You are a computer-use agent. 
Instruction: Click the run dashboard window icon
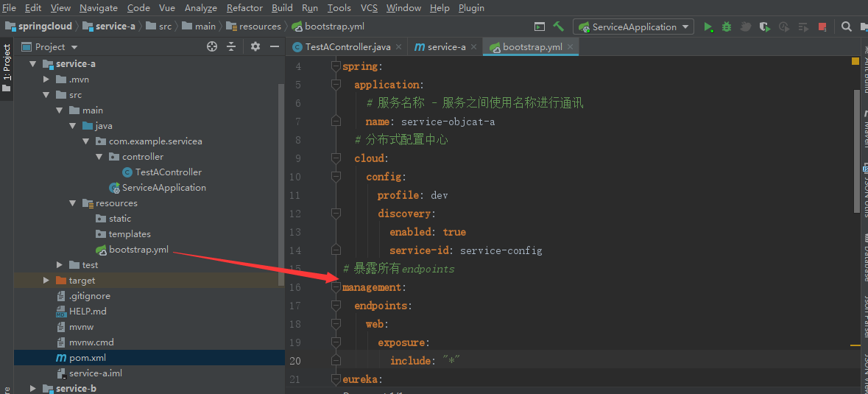539,27
